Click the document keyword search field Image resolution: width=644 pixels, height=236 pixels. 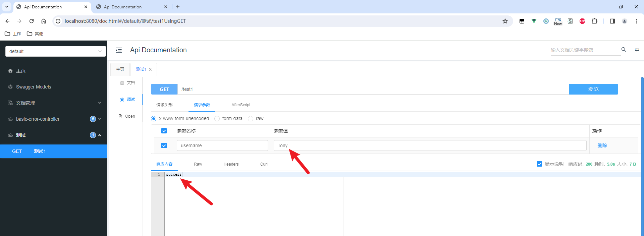[x=585, y=50]
